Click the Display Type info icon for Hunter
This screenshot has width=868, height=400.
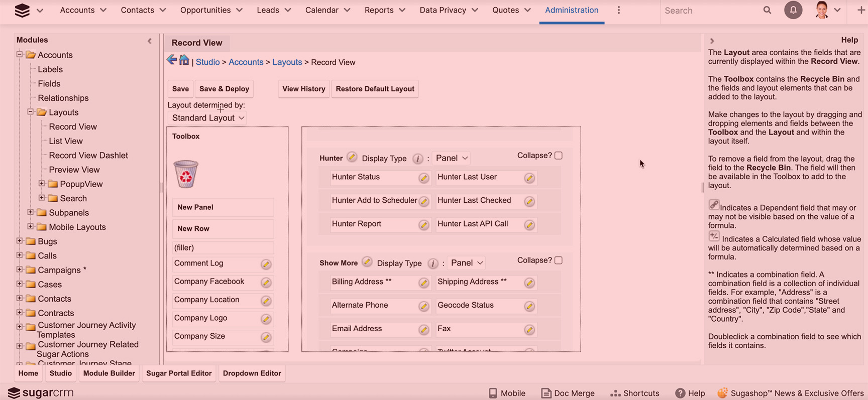pos(417,159)
